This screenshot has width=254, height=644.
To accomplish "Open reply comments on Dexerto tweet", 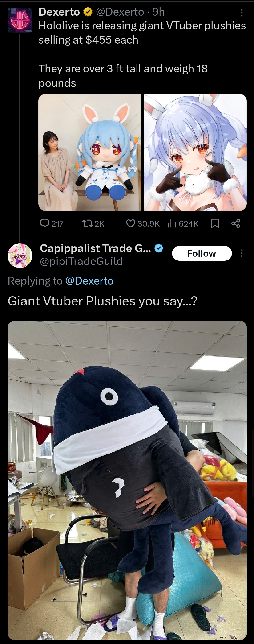I will [52, 223].
